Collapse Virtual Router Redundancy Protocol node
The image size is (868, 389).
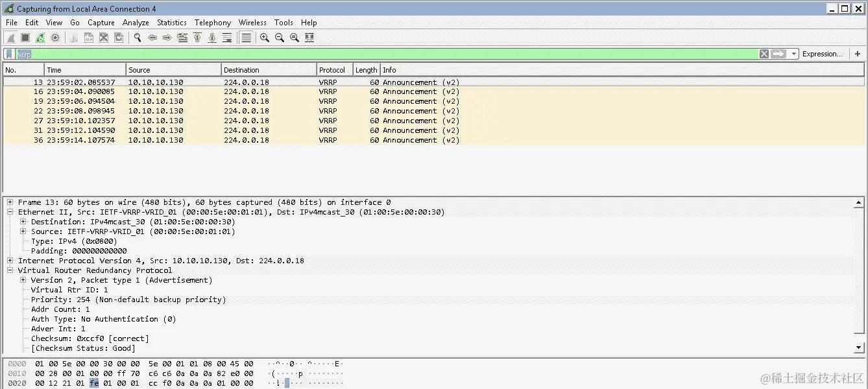10,270
